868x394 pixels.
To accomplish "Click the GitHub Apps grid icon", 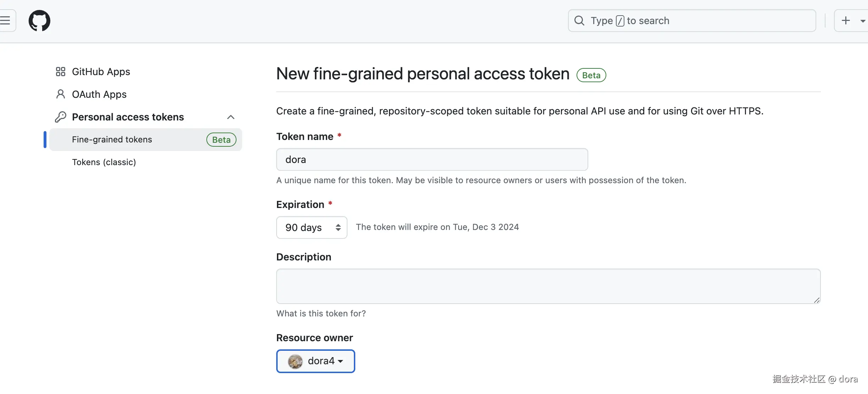I will 61,72.
